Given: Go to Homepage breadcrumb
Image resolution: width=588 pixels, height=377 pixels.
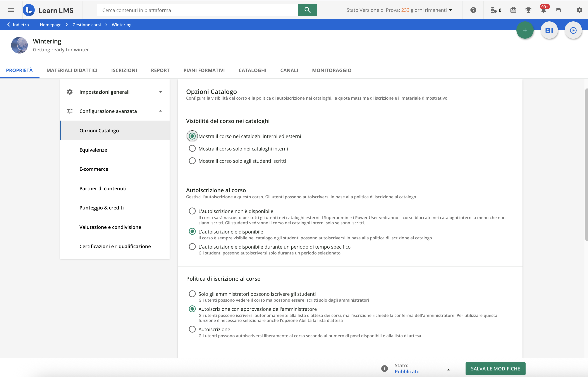Looking at the screenshot, I should [51, 24].
